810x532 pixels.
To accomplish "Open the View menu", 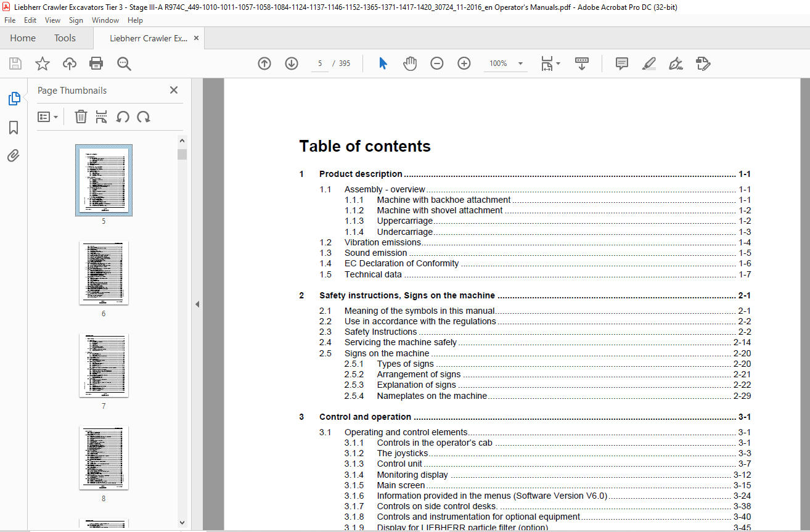I will pos(52,20).
